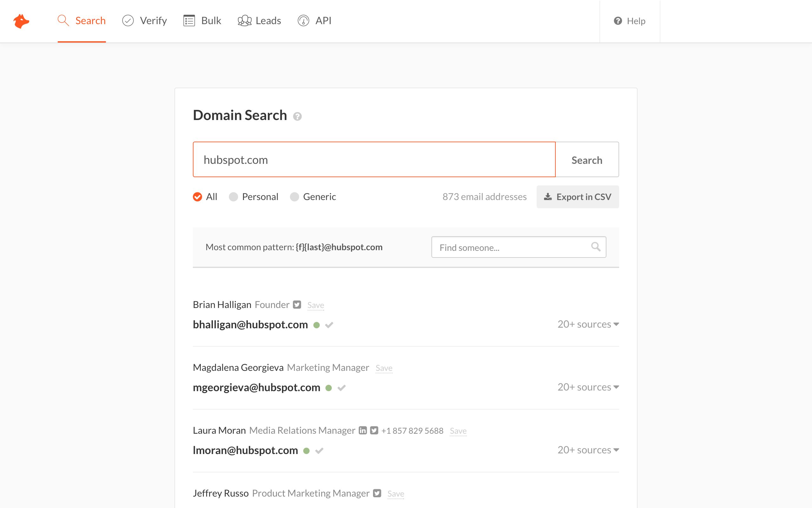Select the Generic filter radio button

[x=295, y=197]
